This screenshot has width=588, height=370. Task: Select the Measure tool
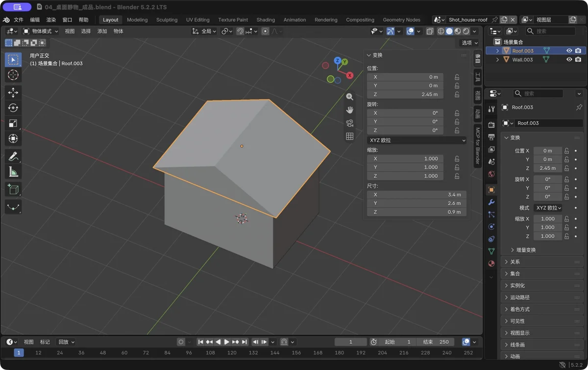(13, 172)
